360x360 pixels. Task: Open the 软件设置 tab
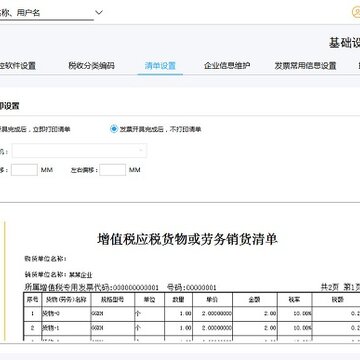click(x=18, y=66)
